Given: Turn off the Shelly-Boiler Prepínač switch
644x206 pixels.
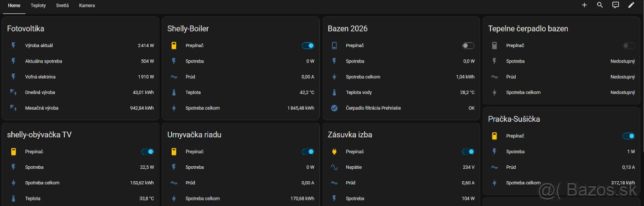Looking at the screenshot, I should 308,46.
